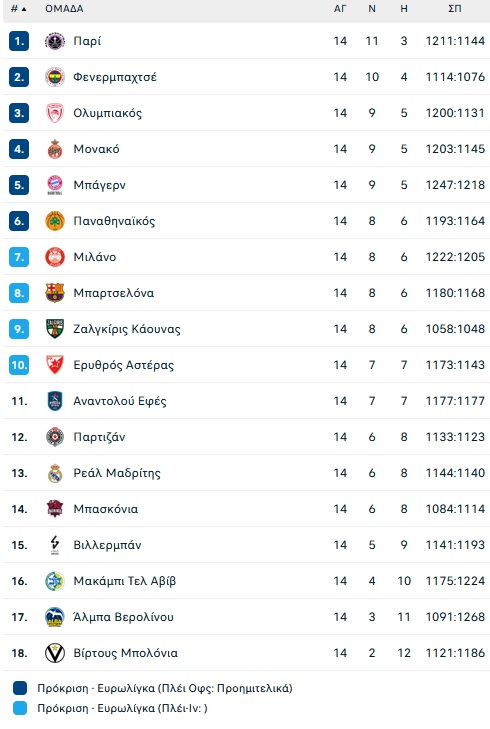This screenshot has height=729, width=490.
Task: Click the Ολυμπιακός team crest
Action: [x=55, y=113]
